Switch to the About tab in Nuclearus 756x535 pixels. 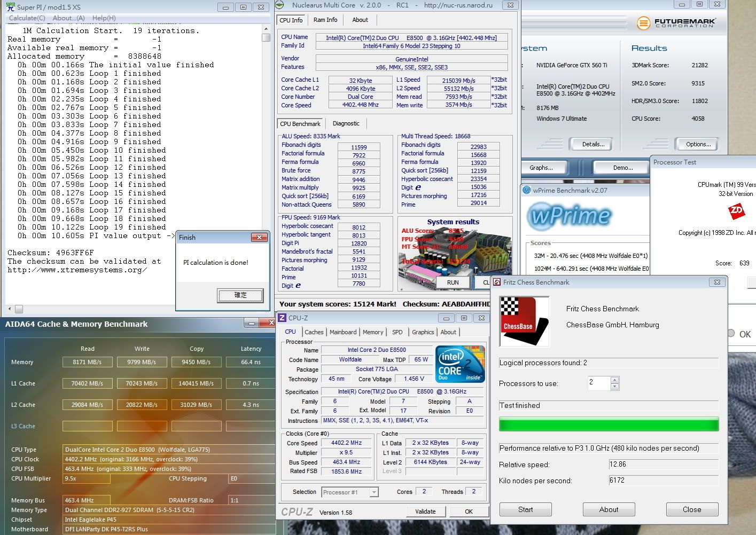point(360,20)
